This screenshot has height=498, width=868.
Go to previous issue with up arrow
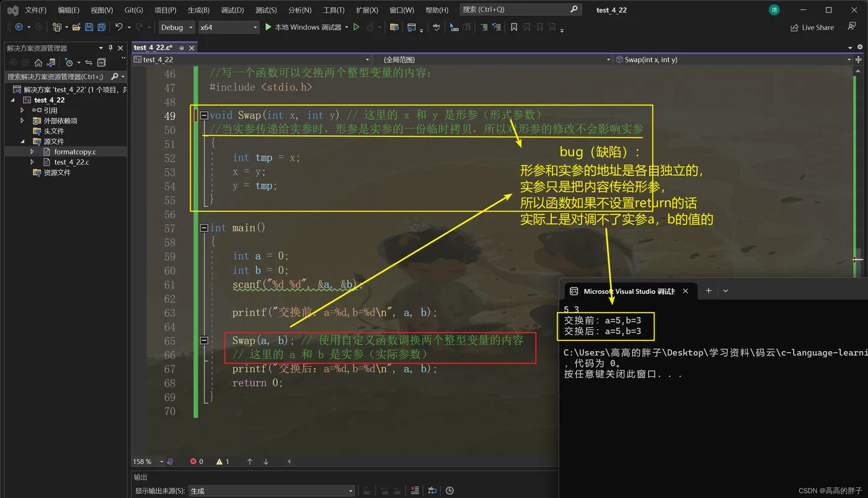click(x=250, y=461)
